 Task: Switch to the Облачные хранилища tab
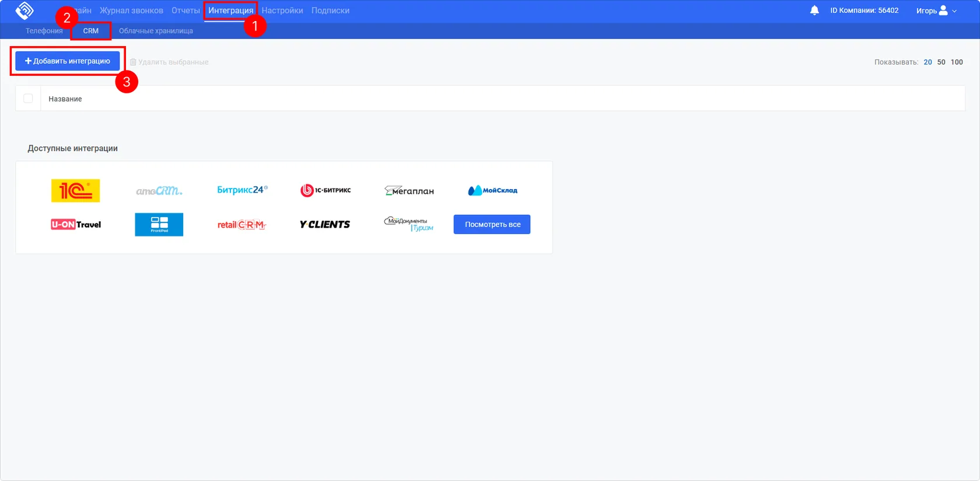click(x=156, y=31)
